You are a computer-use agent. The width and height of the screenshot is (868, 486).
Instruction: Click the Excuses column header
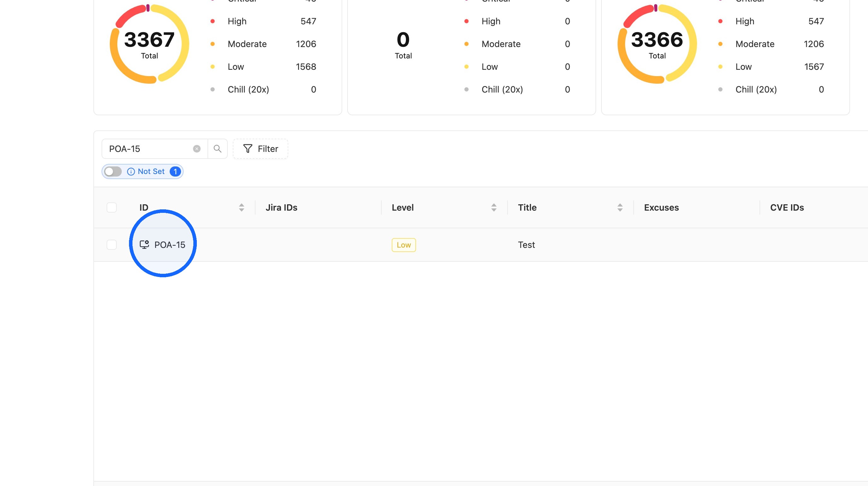click(x=661, y=207)
